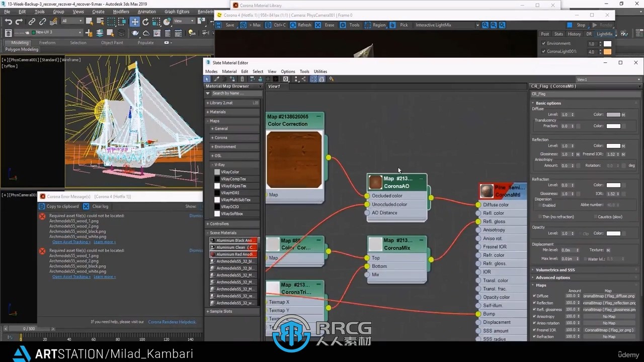644x362 pixels.
Task: Expand the Controllers group
Action: point(232,224)
